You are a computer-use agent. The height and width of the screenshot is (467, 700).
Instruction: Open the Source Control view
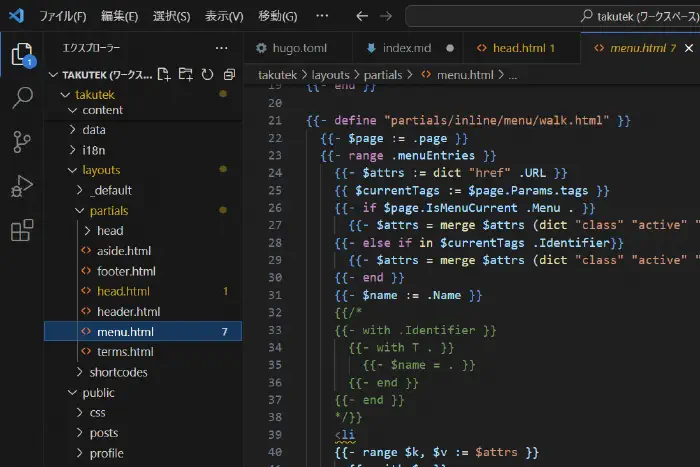21,141
